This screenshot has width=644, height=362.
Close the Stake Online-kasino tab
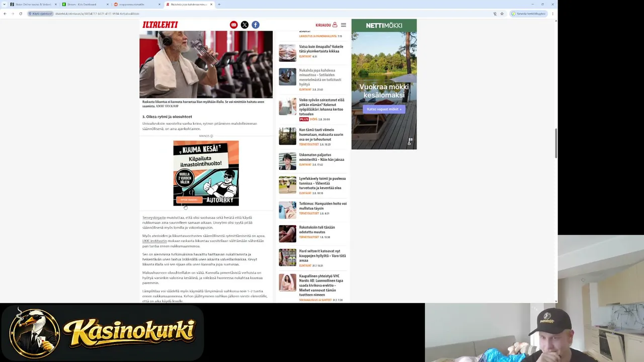(x=56, y=5)
